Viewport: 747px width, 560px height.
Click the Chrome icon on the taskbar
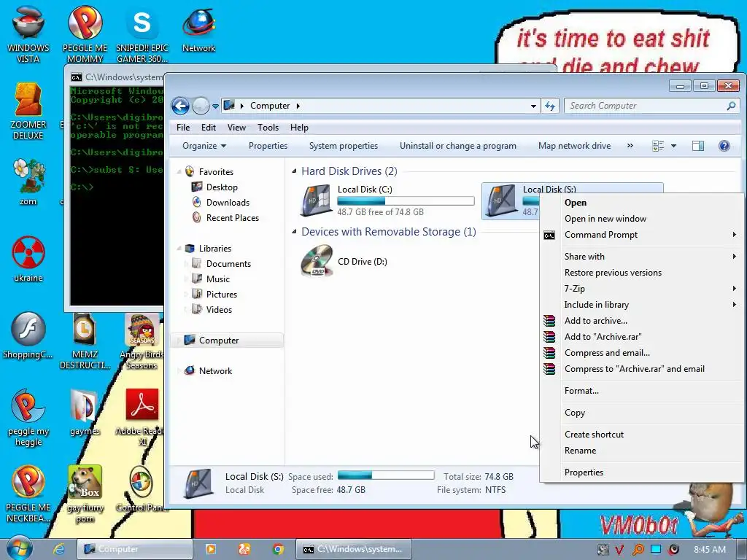[x=278, y=549]
